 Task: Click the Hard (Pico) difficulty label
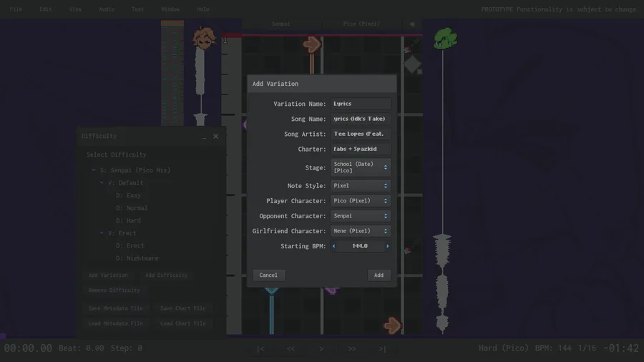504,348
